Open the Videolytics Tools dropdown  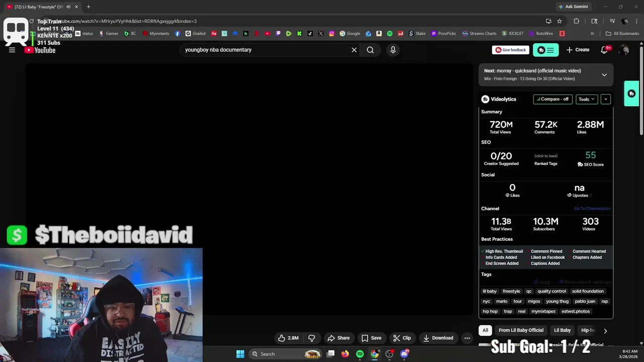(x=587, y=99)
